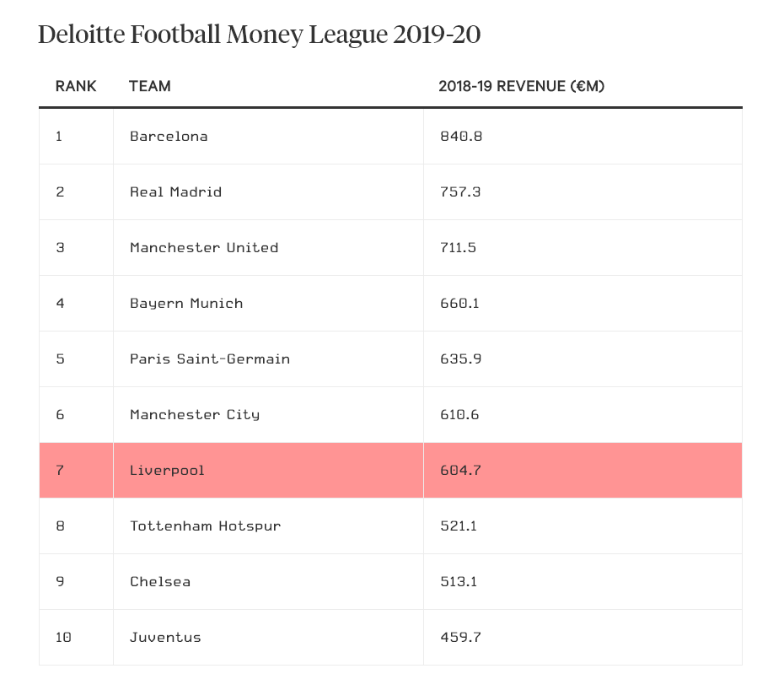Select Manchester United's 711.5 revenue cell
Screen dimensions: 784x690
[x=459, y=248]
